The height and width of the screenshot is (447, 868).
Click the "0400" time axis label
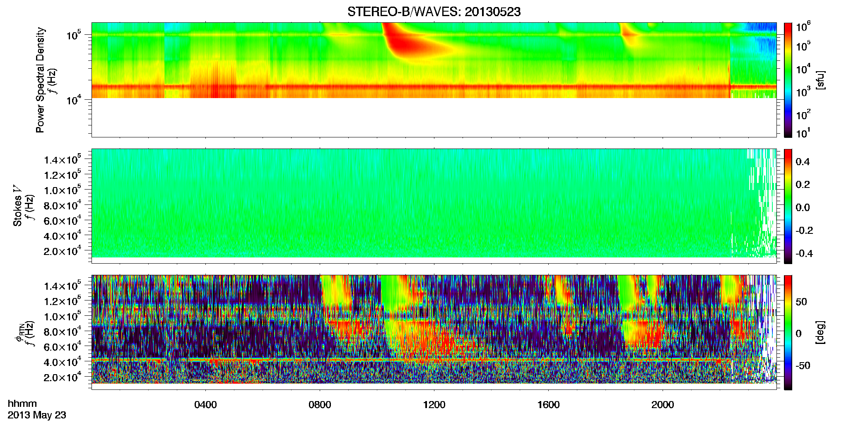(205, 405)
